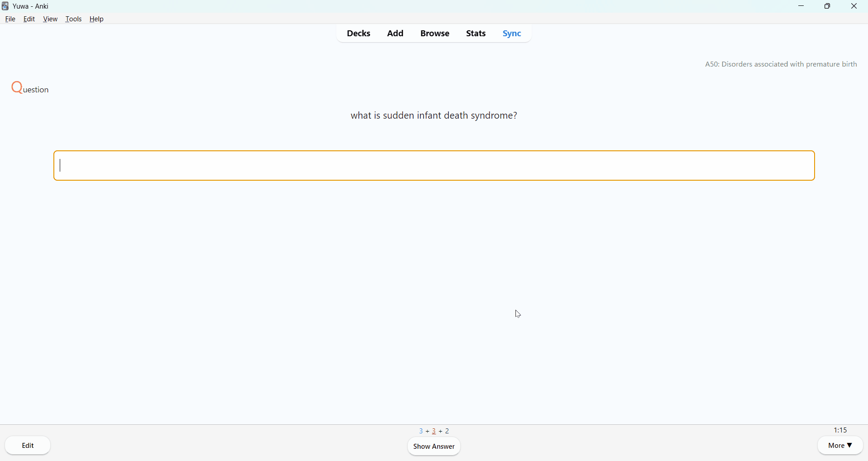Screen dimensions: 868x461
Task: Open the File menu
Action: (x=10, y=19)
